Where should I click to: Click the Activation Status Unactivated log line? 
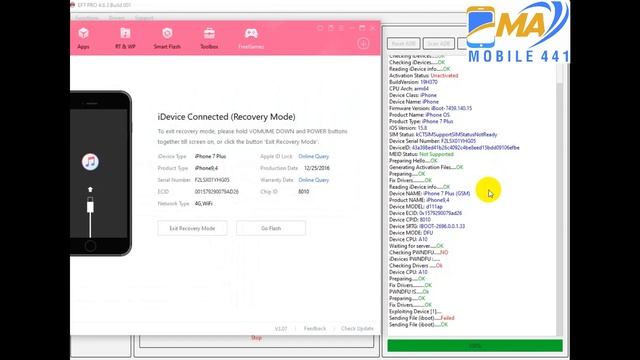(424, 76)
